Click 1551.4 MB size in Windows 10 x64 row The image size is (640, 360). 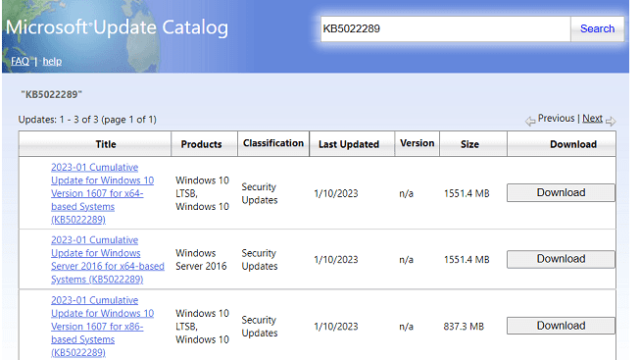click(467, 193)
